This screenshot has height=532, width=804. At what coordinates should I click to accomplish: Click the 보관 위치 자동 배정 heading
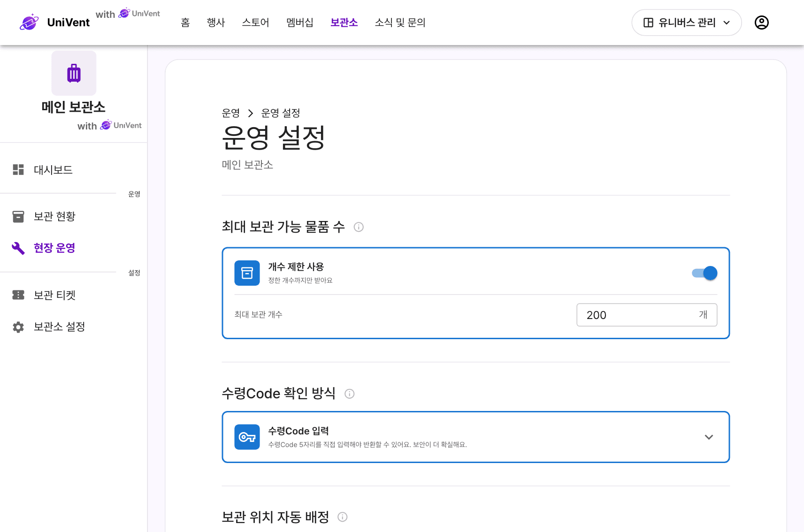(276, 517)
